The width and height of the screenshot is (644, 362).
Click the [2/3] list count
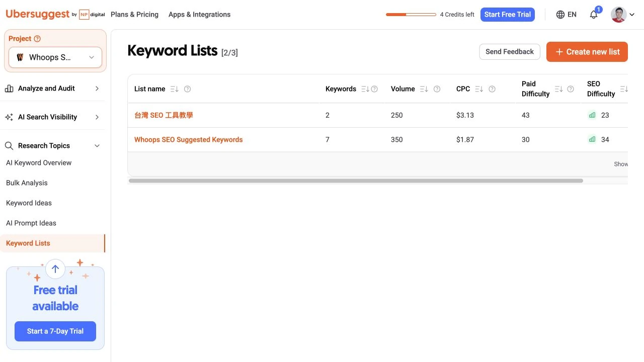(229, 53)
